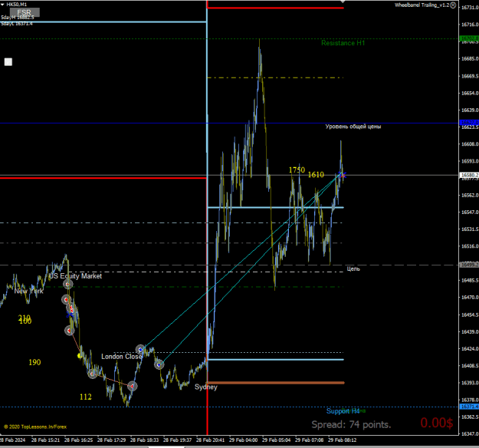Click the 16654.0 price scale value

tap(470, 94)
